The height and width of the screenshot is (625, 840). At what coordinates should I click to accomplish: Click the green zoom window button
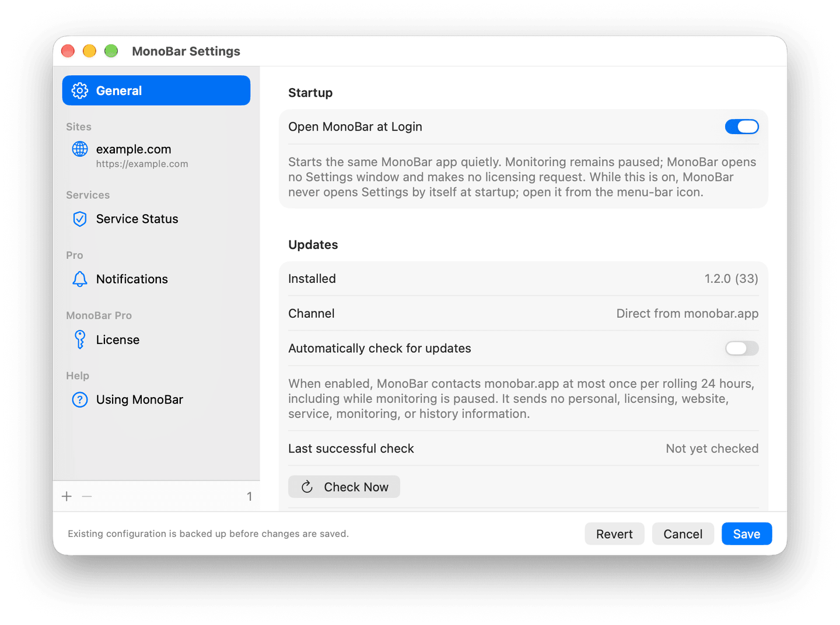(111, 51)
